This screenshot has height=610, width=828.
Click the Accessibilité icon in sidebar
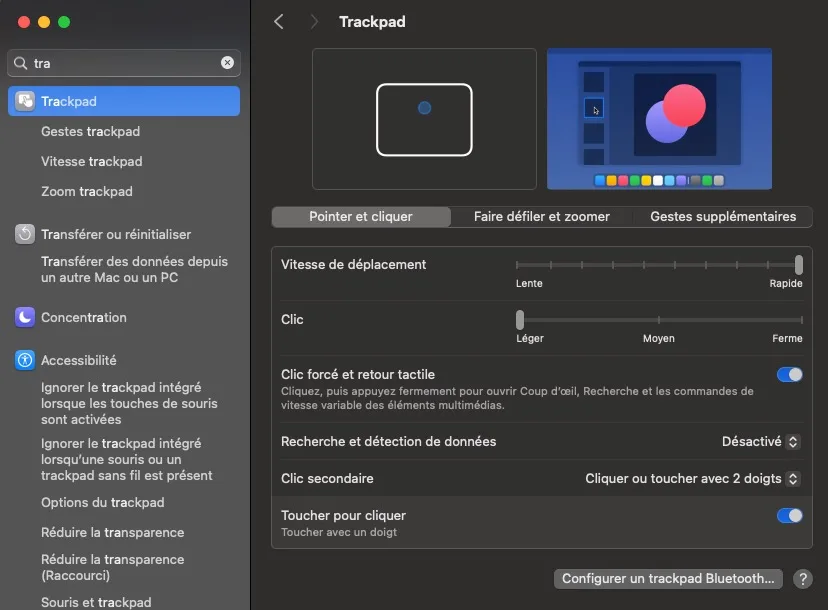tap(25, 360)
